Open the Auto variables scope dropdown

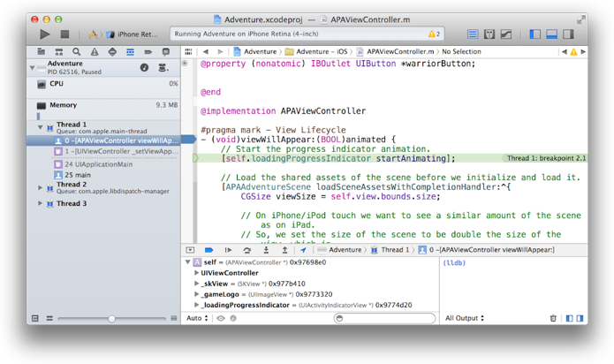coord(197,318)
